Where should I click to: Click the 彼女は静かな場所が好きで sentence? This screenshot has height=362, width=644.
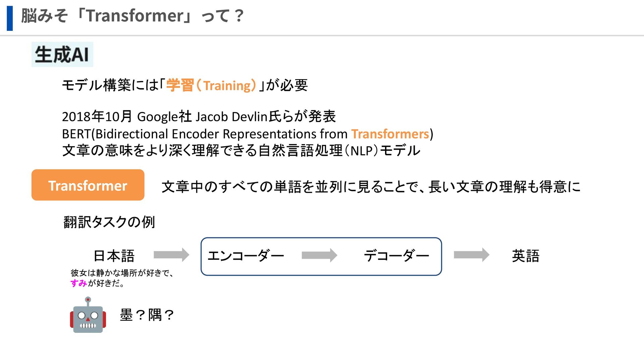click(122, 273)
